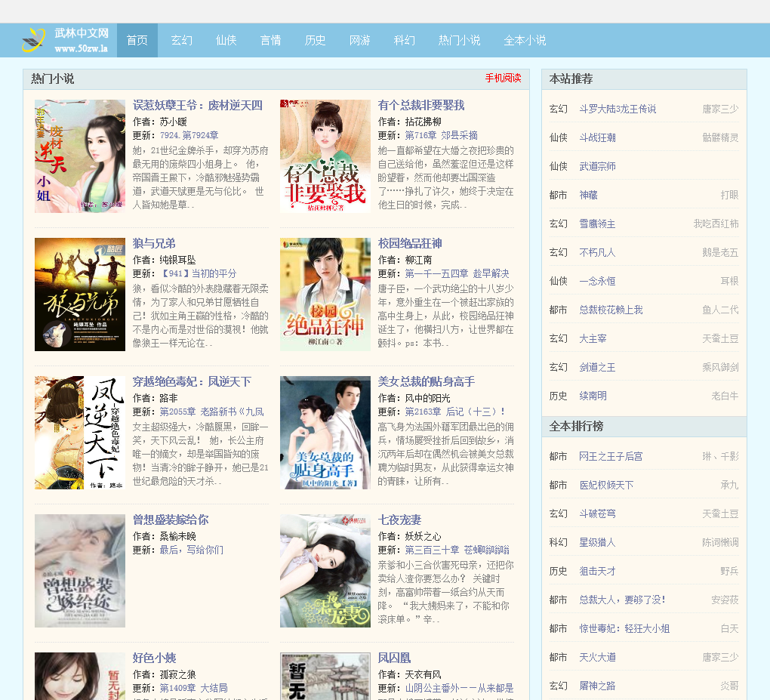The height and width of the screenshot is (700, 770).
Task: Open the title link 好色小姨
Action: coord(154,658)
